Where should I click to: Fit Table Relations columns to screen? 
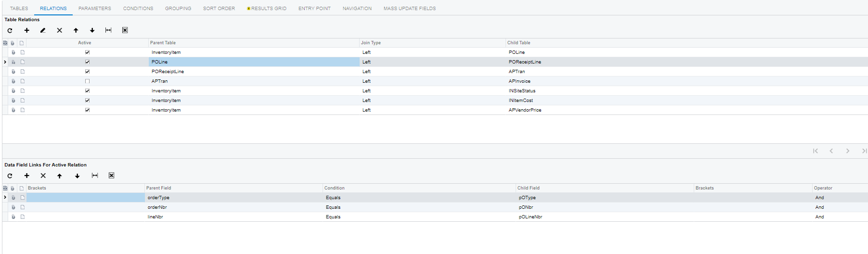tap(108, 30)
